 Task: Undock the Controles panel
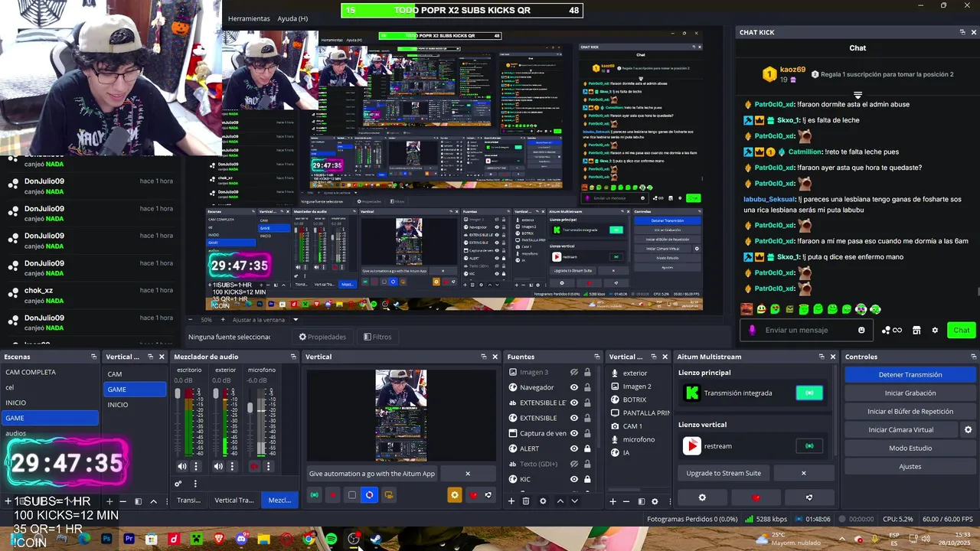pyautogui.click(x=974, y=357)
